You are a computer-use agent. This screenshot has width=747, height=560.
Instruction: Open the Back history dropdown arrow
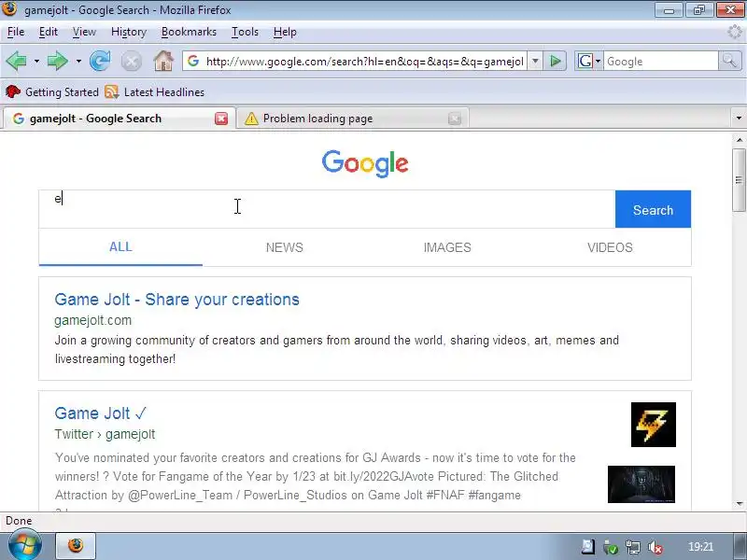click(x=36, y=62)
